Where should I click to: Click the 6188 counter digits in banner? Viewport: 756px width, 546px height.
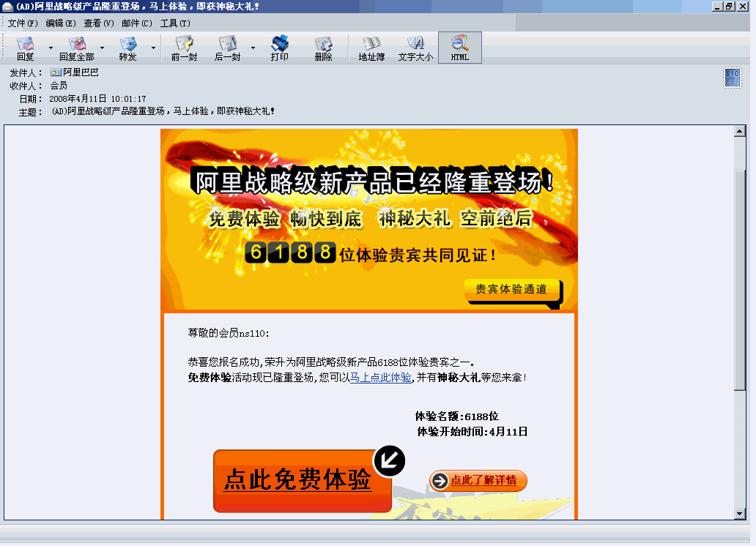click(x=290, y=253)
